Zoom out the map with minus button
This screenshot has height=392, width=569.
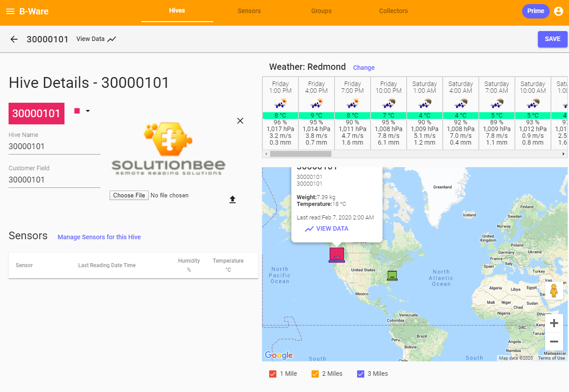tap(554, 342)
